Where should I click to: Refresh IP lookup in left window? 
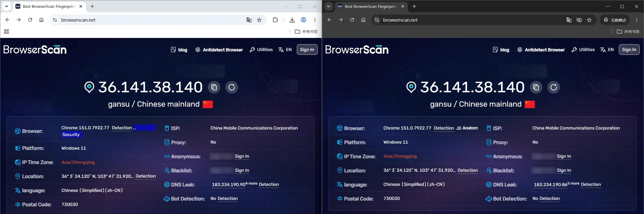click(x=232, y=87)
